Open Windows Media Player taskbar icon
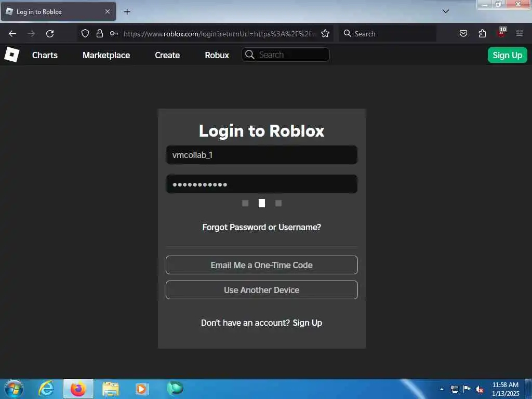Screen dimensions: 532x399 tap(142, 389)
